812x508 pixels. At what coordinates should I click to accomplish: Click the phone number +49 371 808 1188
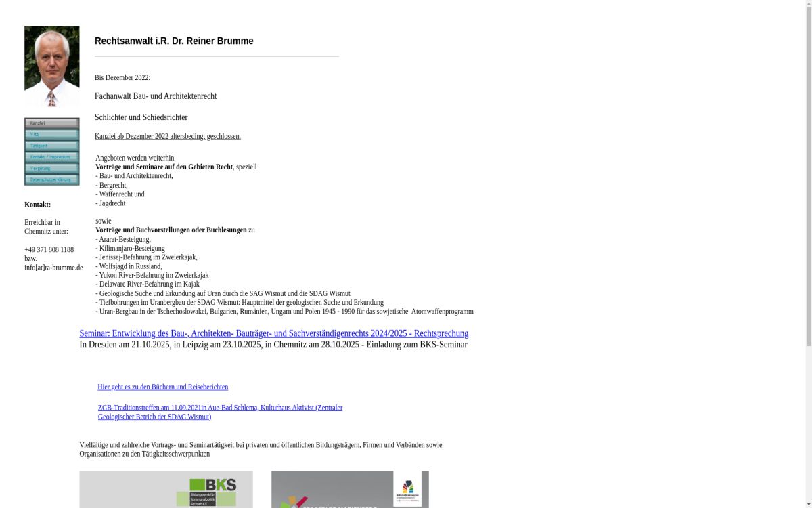click(x=49, y=250)
